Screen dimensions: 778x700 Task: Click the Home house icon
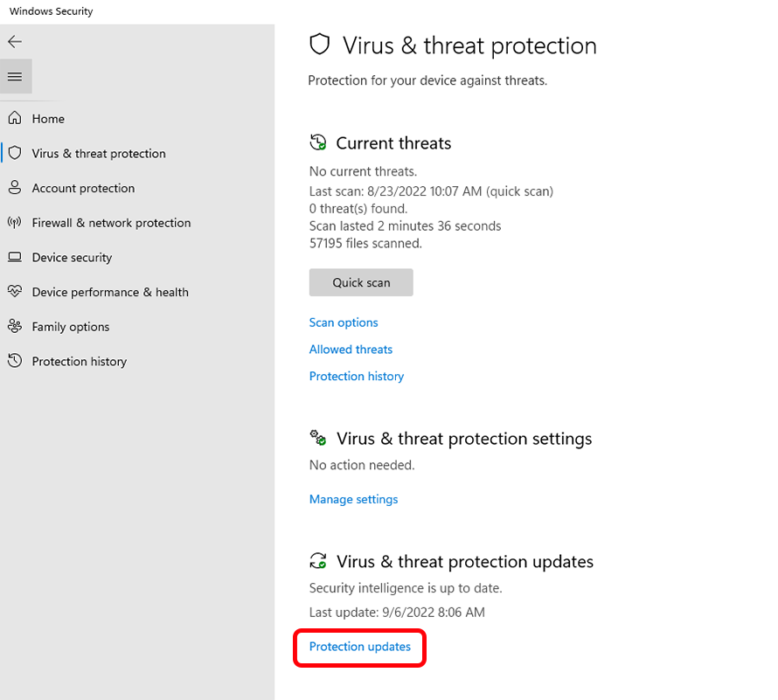[15, 118]
